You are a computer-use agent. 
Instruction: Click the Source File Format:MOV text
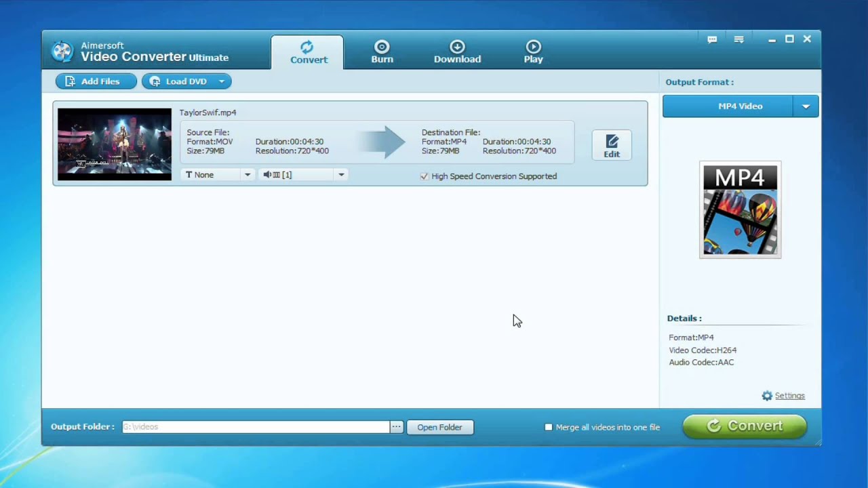pos(210,142)
